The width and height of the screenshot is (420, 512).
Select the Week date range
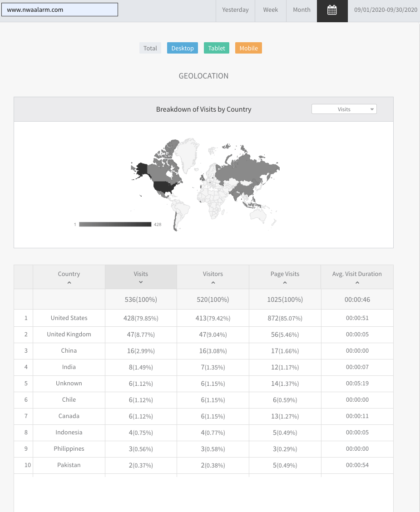coord(271,10)
